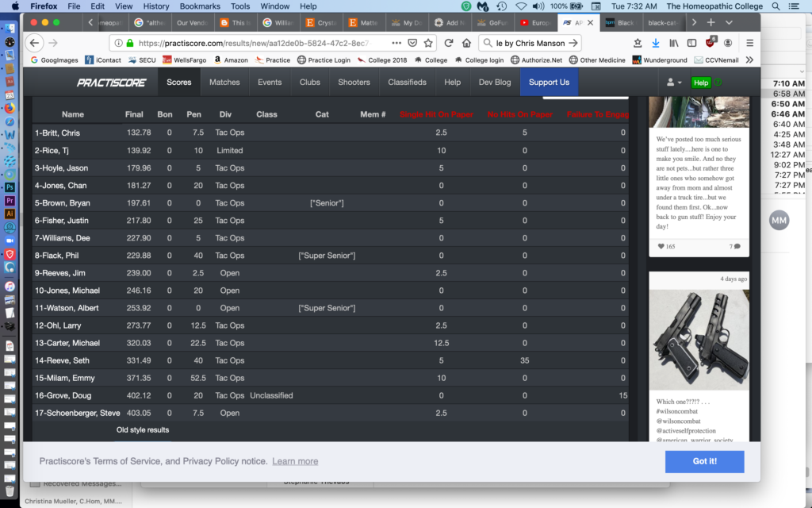The image size is (812, 508).
Task: Open Photoshop from the Dock
Action: (10, 187)
